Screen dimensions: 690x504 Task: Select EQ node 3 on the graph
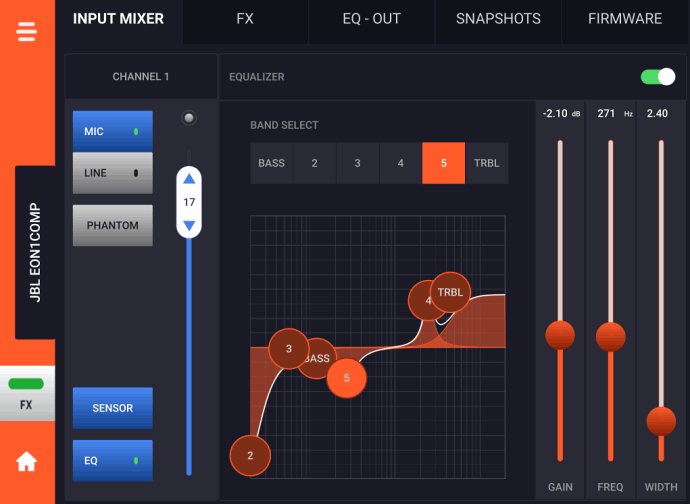(289, 348)
